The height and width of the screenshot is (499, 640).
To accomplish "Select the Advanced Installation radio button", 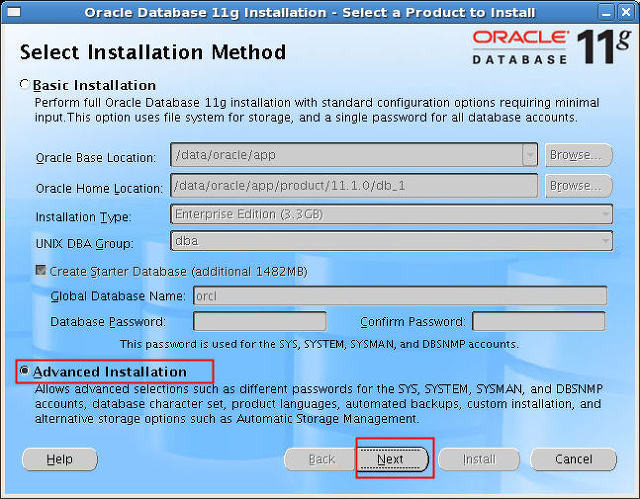I will pyautogui.click(x=24, y=370).
